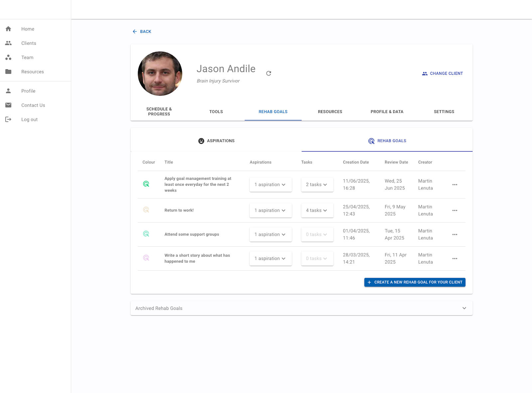532x393 pixels.
Task: Click the refresh icon beside Jason Andile
Action: point(269,73)
